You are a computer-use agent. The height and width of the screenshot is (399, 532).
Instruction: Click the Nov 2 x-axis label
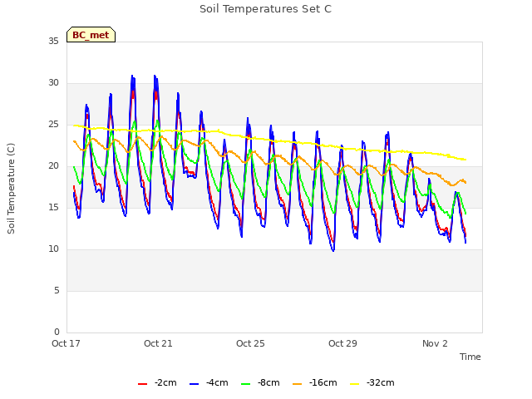pos(435,343)
